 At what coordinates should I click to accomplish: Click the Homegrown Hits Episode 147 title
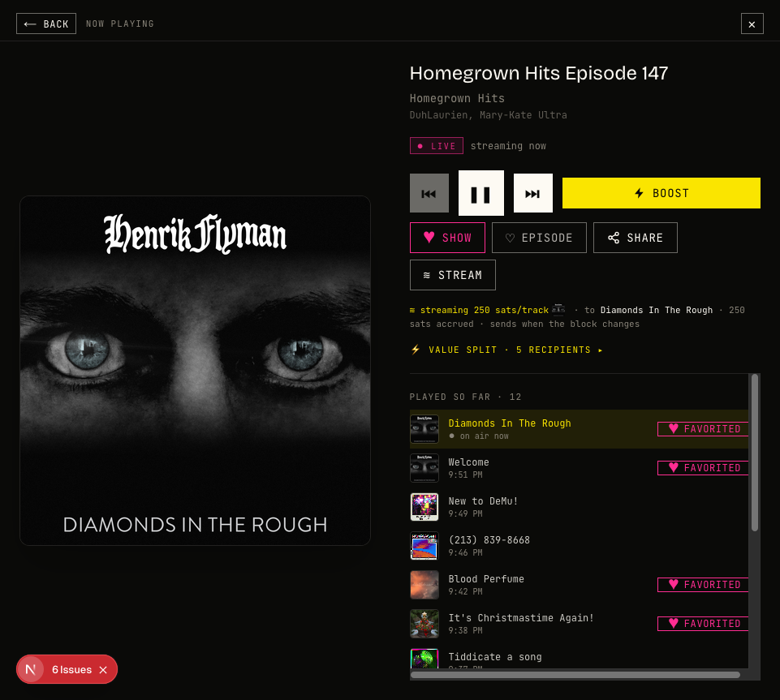[x=538, y=73]
